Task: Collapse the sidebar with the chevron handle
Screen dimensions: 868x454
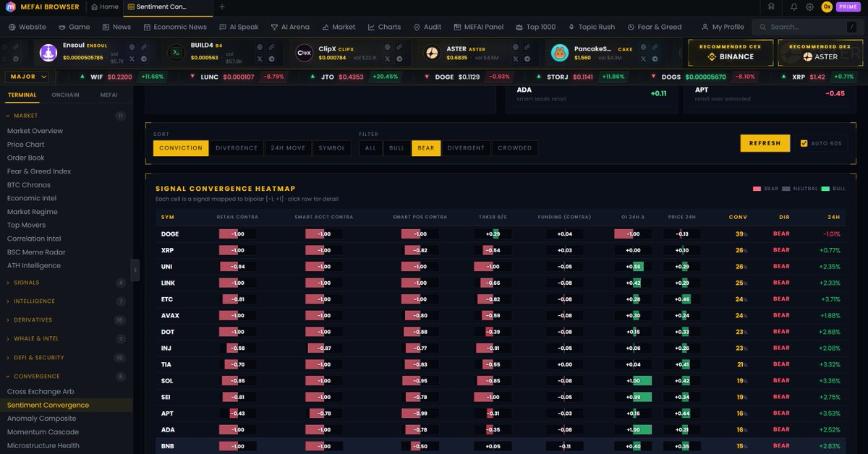Action: pyautogui.click(x=135, y=270)
